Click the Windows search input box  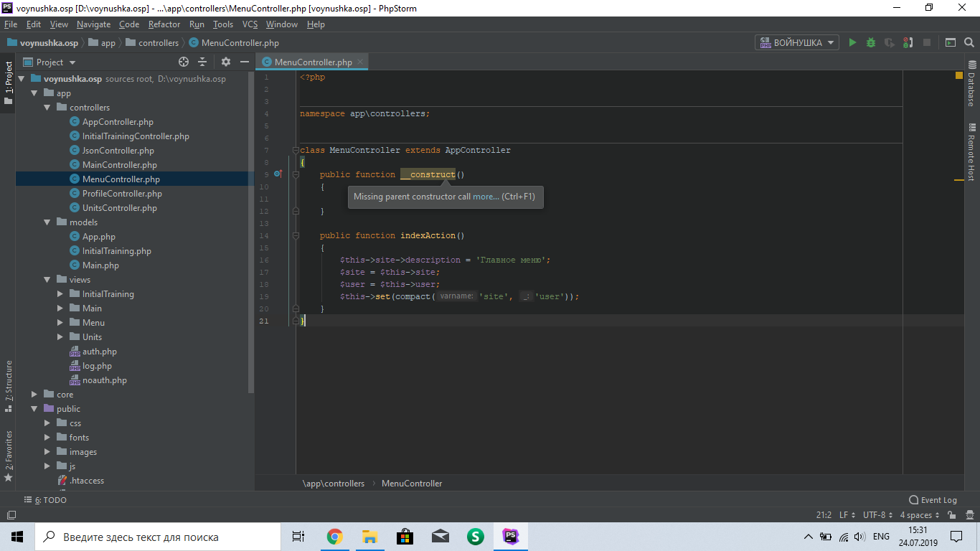tap(157, 537)
